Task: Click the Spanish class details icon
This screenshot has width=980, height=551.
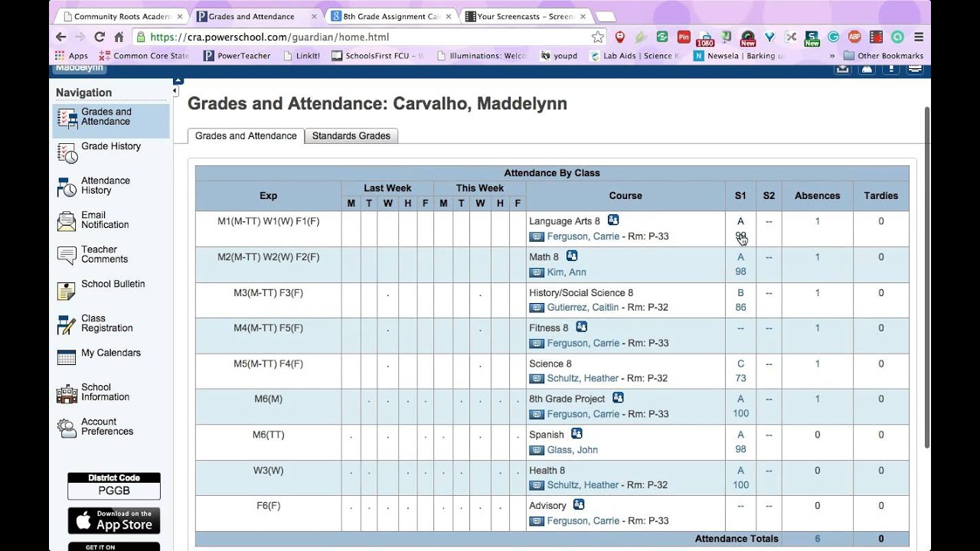Action: tap(577, 434)
